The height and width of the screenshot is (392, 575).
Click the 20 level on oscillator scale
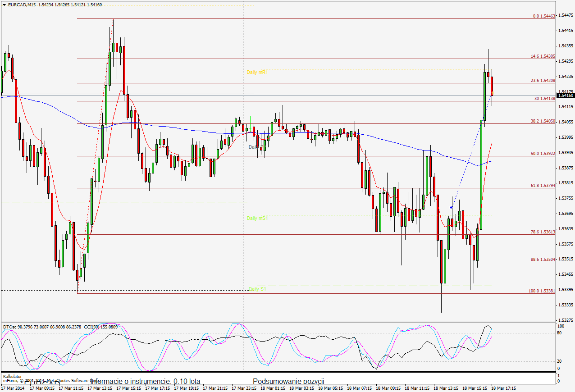click(x=560, y=361)
